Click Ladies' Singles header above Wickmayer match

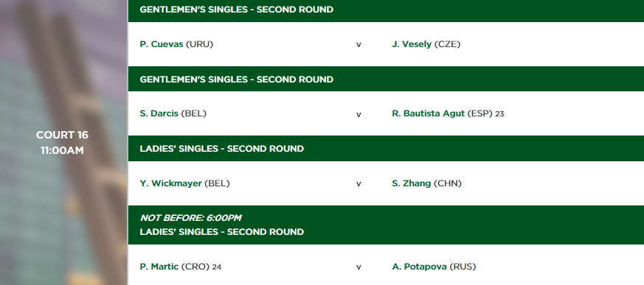(222, 149)
